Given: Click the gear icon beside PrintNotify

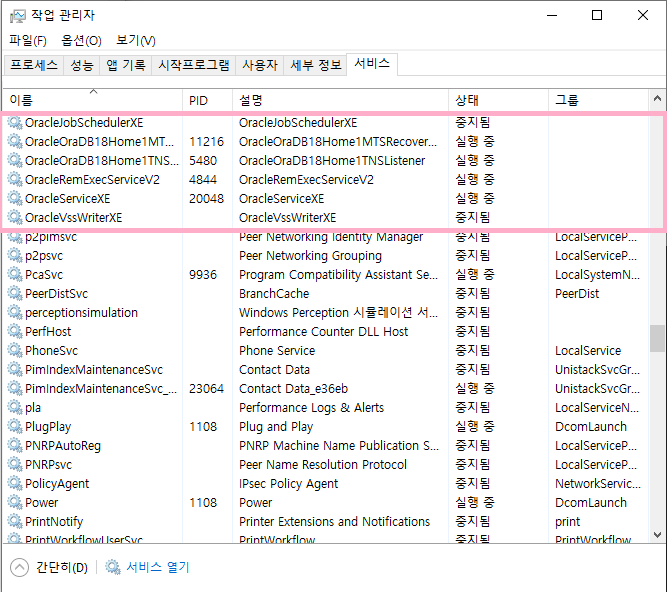Looking at the screenshot, I should (15, 521).
